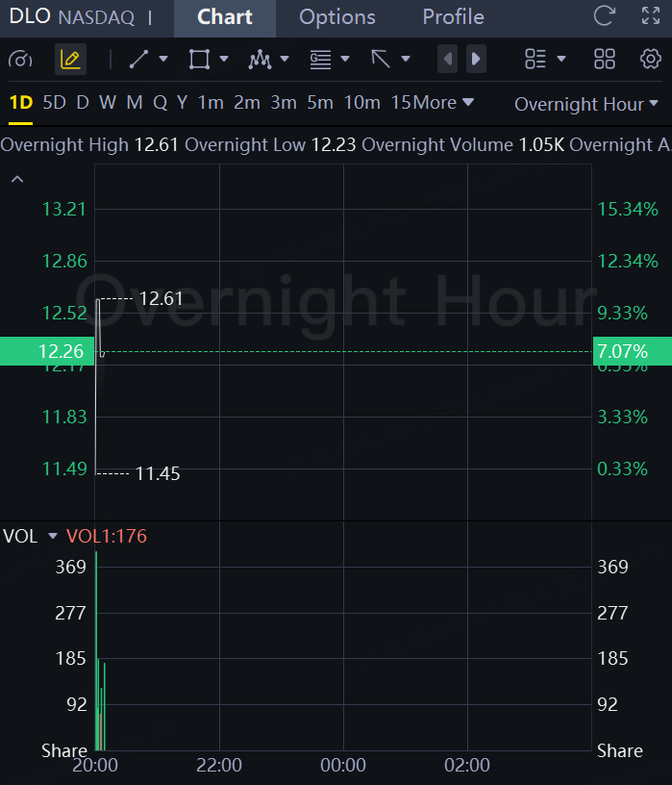Click the text annotation tool icon
672x785 pixels.
click(320, 60)
